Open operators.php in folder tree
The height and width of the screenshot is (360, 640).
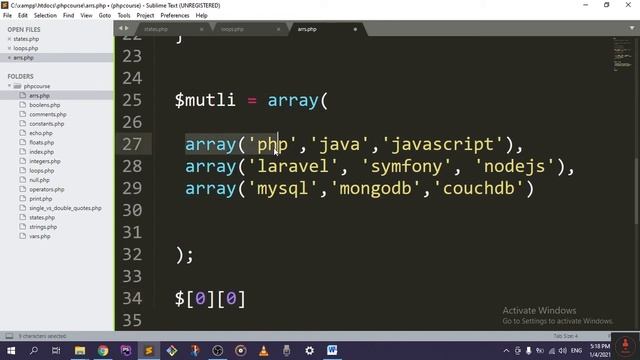point(47,189)
